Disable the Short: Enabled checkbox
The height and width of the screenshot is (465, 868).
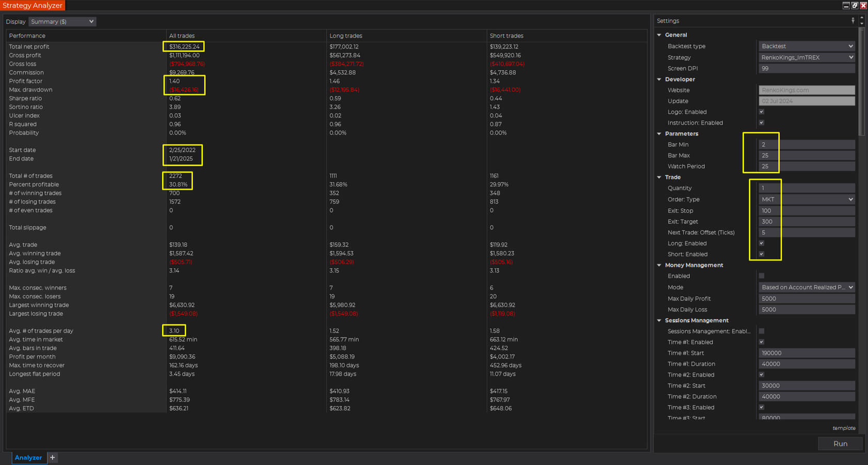pos(762,254)
